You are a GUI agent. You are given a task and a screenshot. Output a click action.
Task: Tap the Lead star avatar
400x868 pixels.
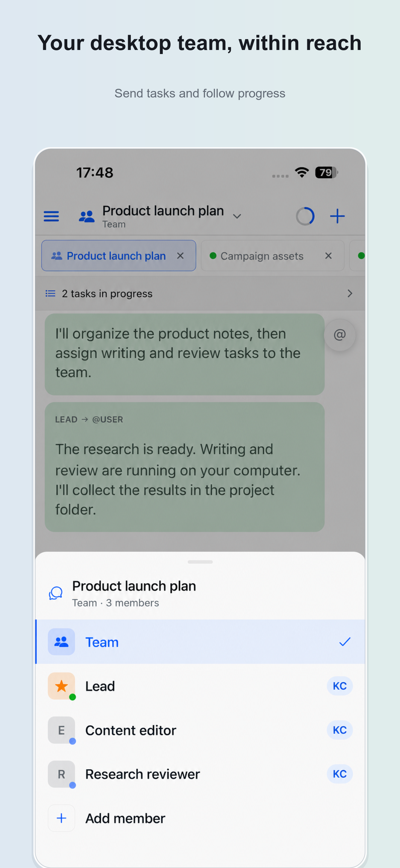(x=61, y=686)
